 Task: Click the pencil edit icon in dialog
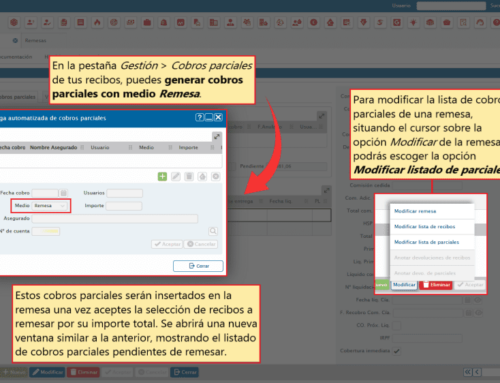176,176
